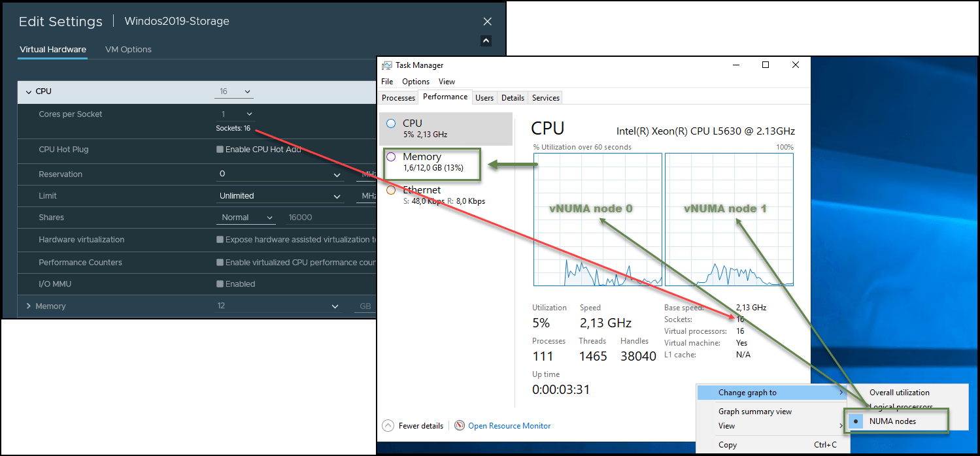This screenshot has height=456, width=980.
Task: Enable CPU Hot Add checkbox
Action: (220, 150)
